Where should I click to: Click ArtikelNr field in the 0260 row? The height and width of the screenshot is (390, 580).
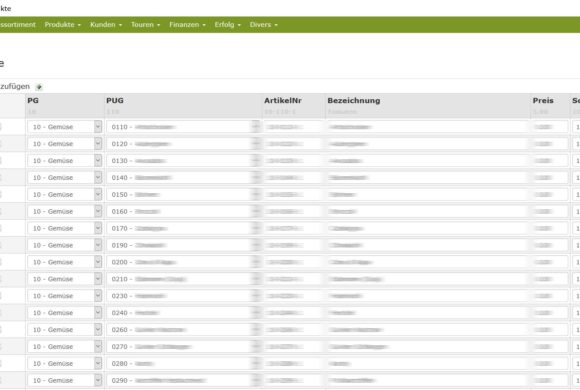coord(293,330)
